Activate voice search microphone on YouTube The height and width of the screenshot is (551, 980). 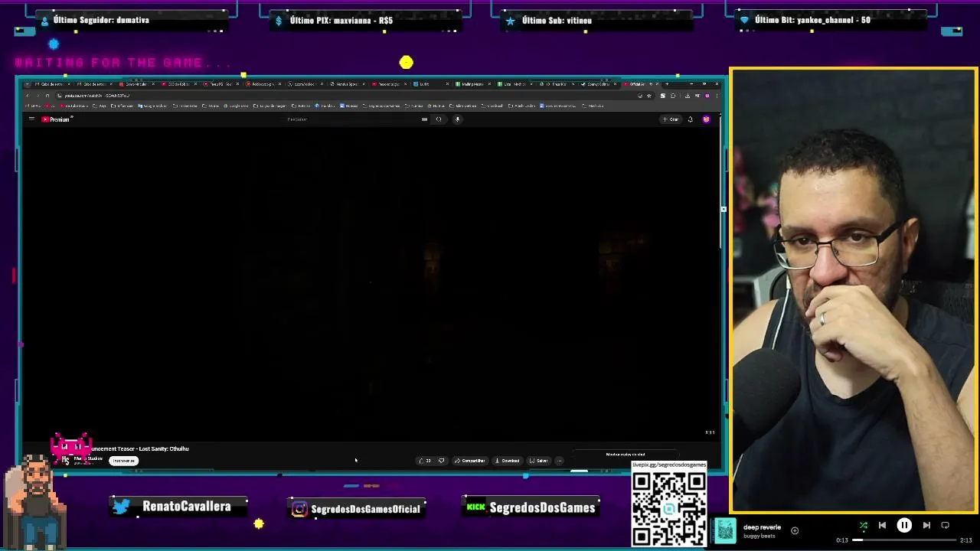point(457,119)
